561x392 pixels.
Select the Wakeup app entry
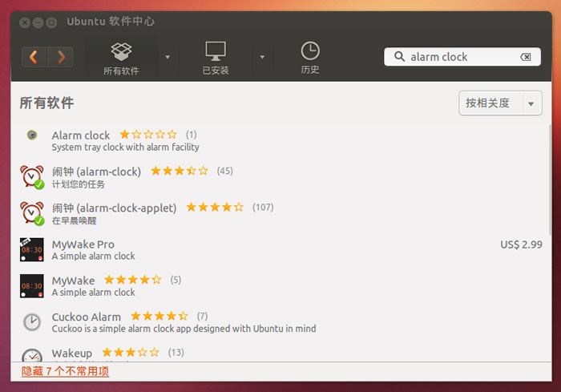(72, 353)
